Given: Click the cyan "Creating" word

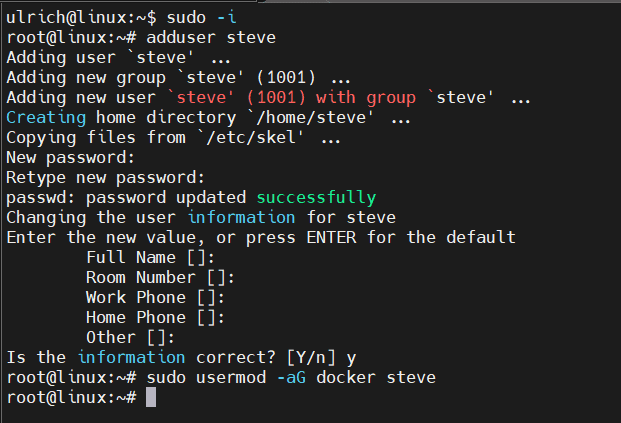Looking at the screenshot, I should 46,117.
